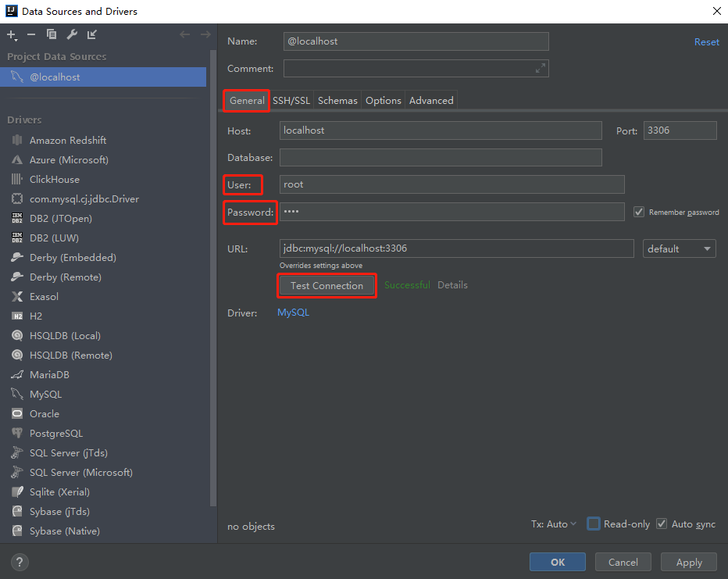The width and height of the screenshot is (728, 579).
Task: Select MySQL in the drivers list
Action: tap(45, 394)
